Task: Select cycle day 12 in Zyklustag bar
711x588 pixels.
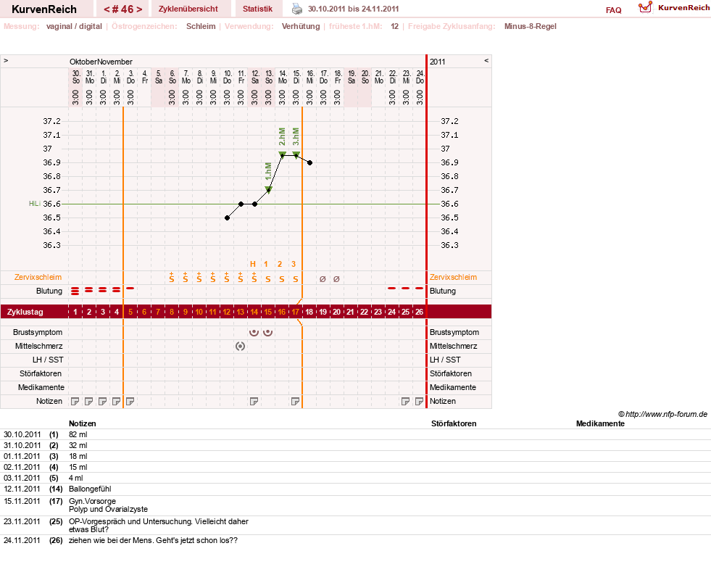Action: pos(226,312)
